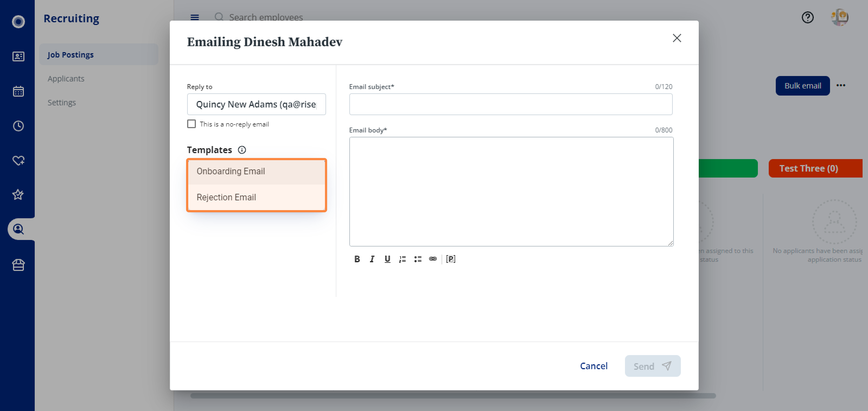Go to the home logo icon in sidebar
Image resolution: width=868 pixels, height=411 pixels.
[18, 21]
